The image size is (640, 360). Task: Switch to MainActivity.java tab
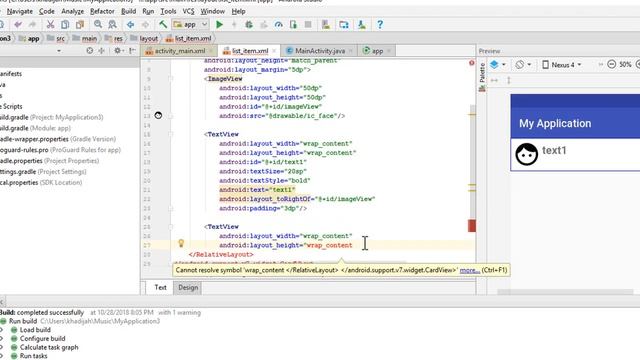coord(320,51)
